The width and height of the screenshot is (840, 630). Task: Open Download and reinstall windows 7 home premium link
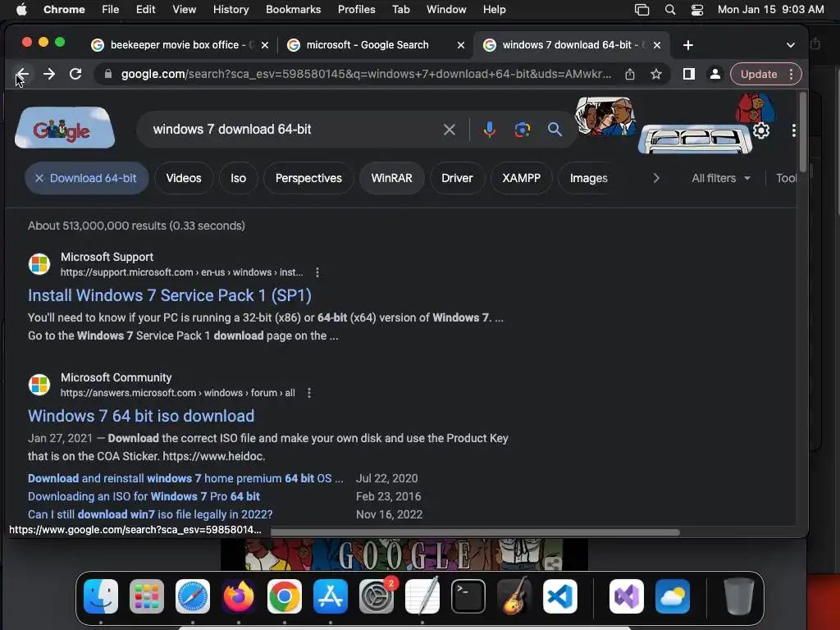tap(185, 478)
